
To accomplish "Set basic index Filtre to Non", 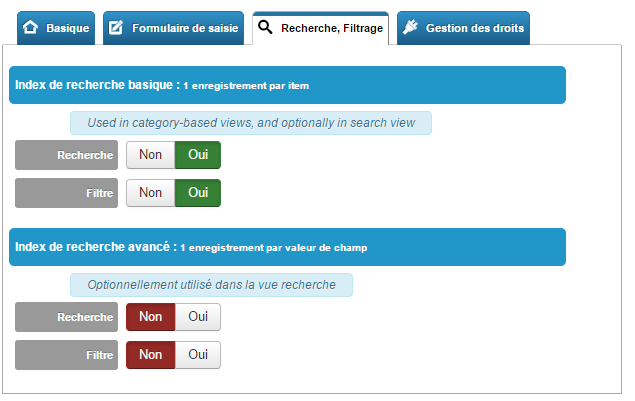I will [x=151, y=193].
